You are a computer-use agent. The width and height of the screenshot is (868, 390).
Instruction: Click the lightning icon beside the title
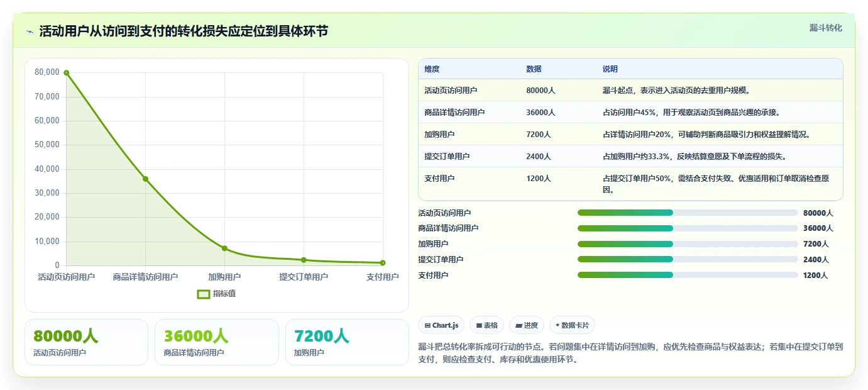click(30, 31)
